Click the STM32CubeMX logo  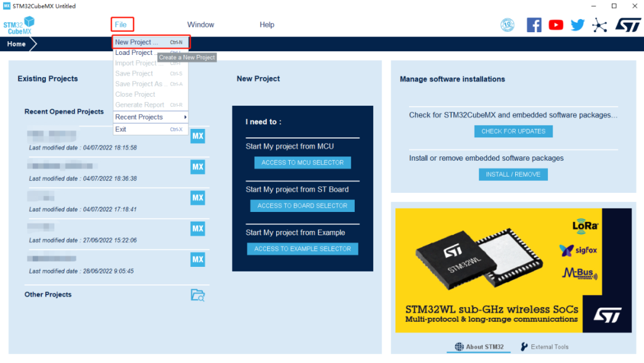coord(19,26)
